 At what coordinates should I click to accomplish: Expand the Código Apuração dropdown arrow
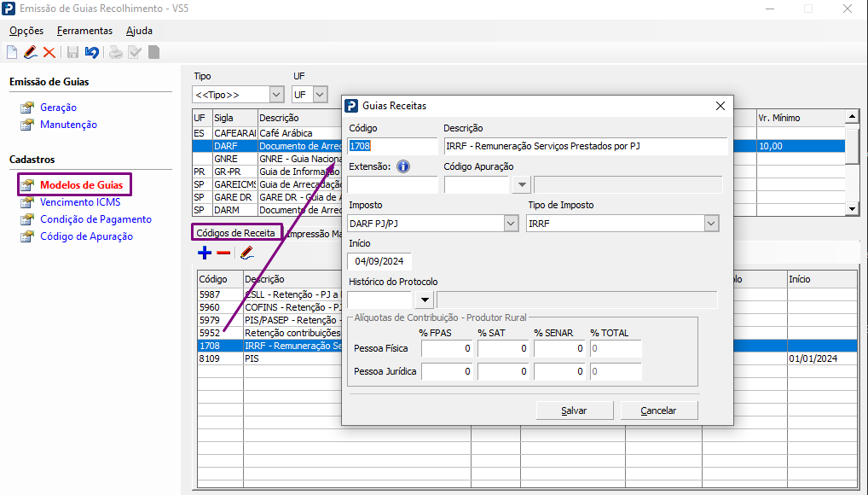point(522,184)
